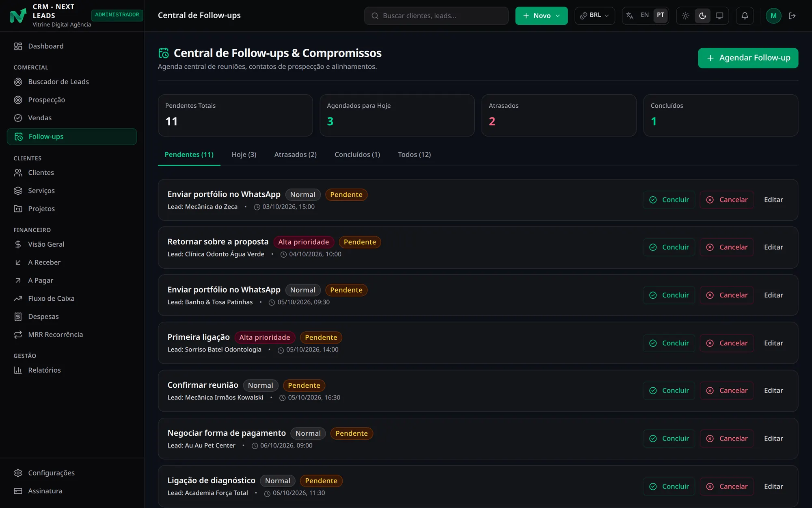Open Serviços in sidebar
The width and height of the screenshot is (812, 508).
click(x=72, y=191)
